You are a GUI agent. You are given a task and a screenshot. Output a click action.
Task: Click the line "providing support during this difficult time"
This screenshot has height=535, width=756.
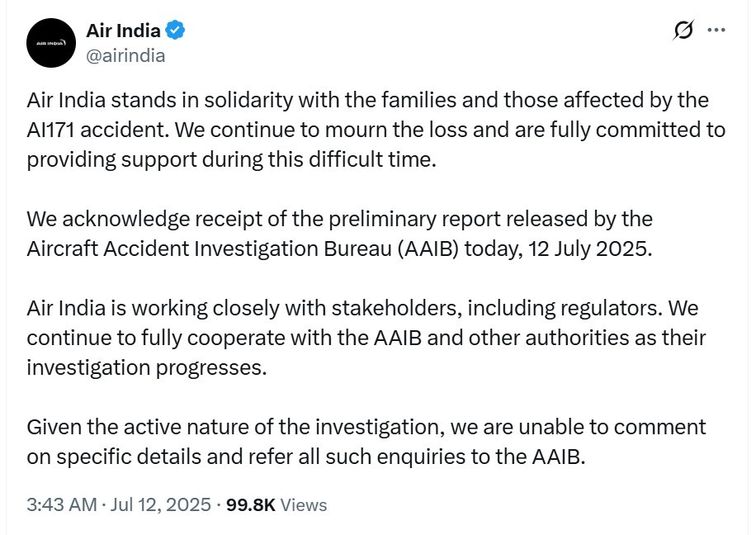pyautogui.click(x=231, y=159)
